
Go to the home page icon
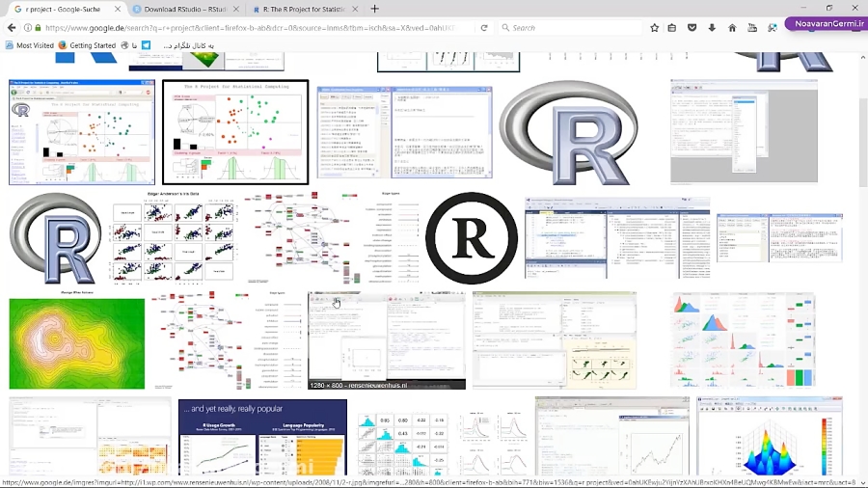[x=732, y=27]
